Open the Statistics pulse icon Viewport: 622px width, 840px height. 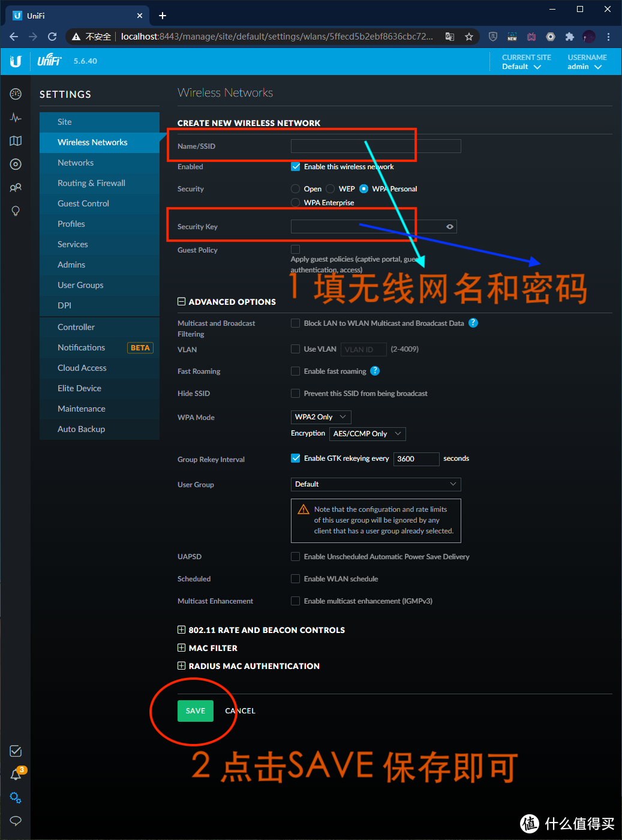(16, 118)
